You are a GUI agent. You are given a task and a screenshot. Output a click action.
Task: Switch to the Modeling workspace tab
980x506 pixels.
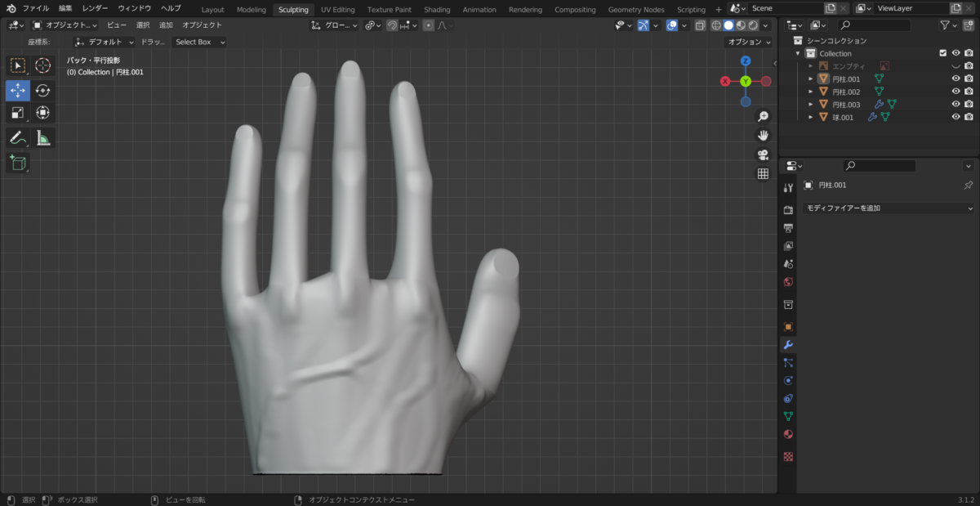click(x=252, y=10)
